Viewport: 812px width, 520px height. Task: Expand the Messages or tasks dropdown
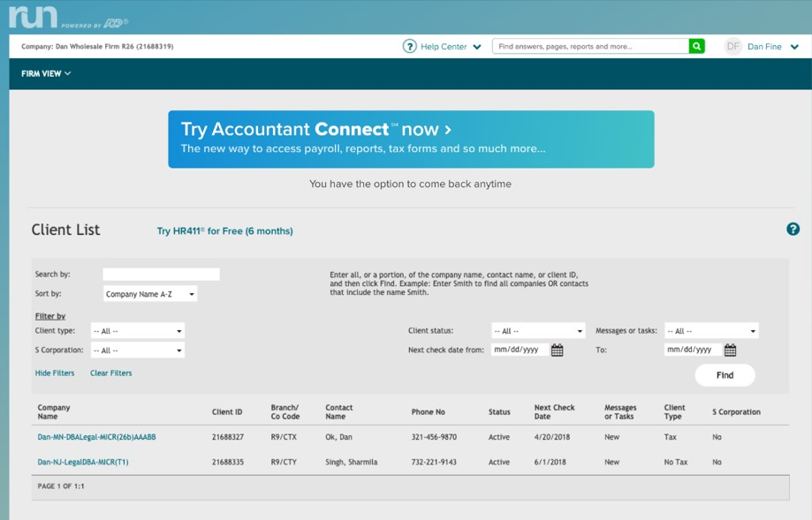click(711, 331)
